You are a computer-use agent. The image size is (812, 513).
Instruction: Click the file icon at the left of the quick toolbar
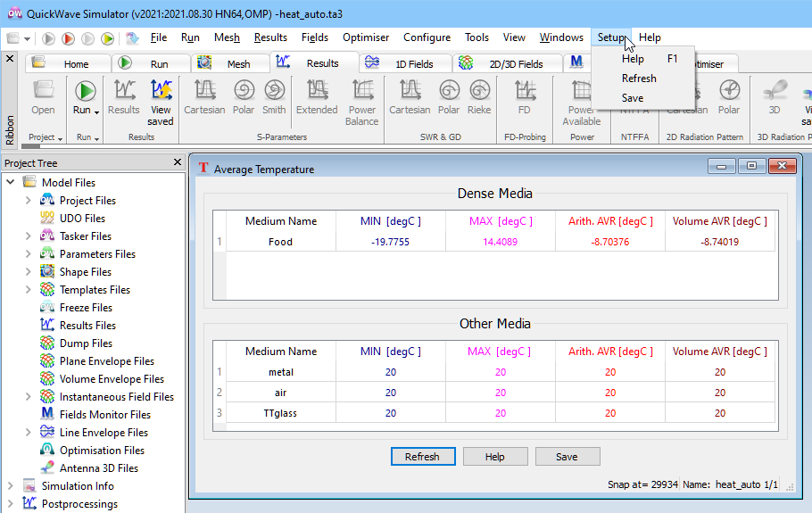click(13, 38)
